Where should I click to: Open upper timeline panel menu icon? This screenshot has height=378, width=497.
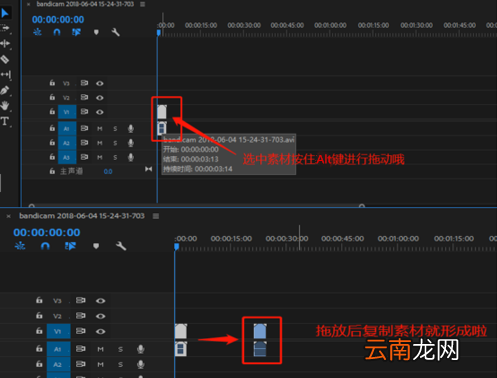143,4
